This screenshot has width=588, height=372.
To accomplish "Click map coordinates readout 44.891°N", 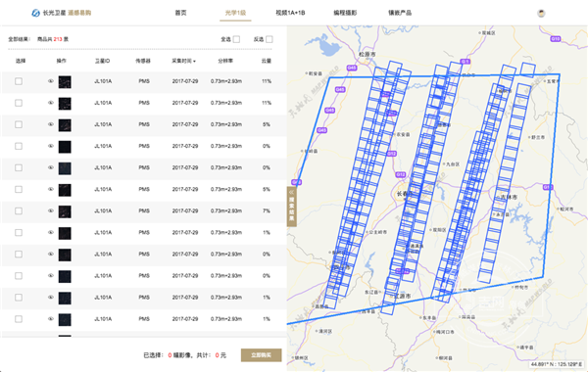I will [556, 364].
